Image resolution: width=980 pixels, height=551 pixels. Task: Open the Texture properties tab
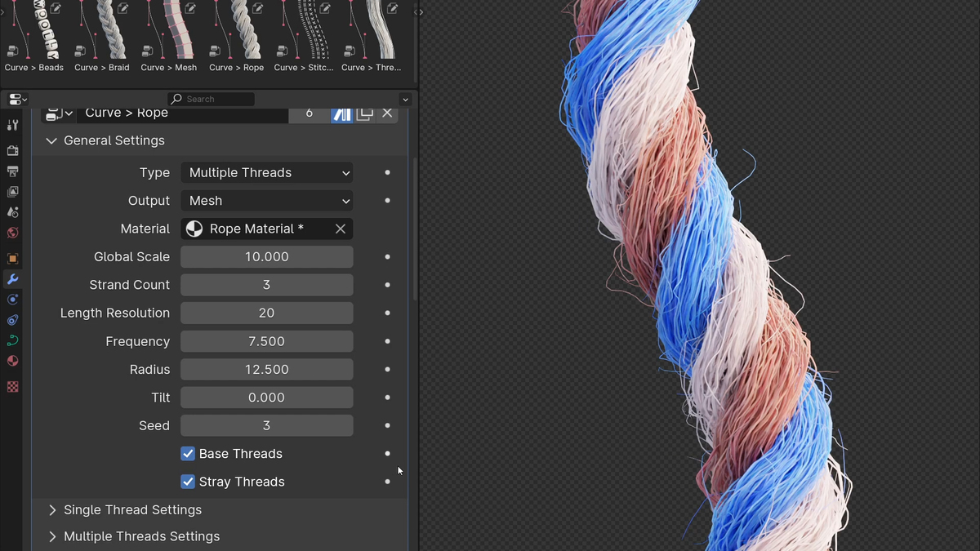pos(12,386)
